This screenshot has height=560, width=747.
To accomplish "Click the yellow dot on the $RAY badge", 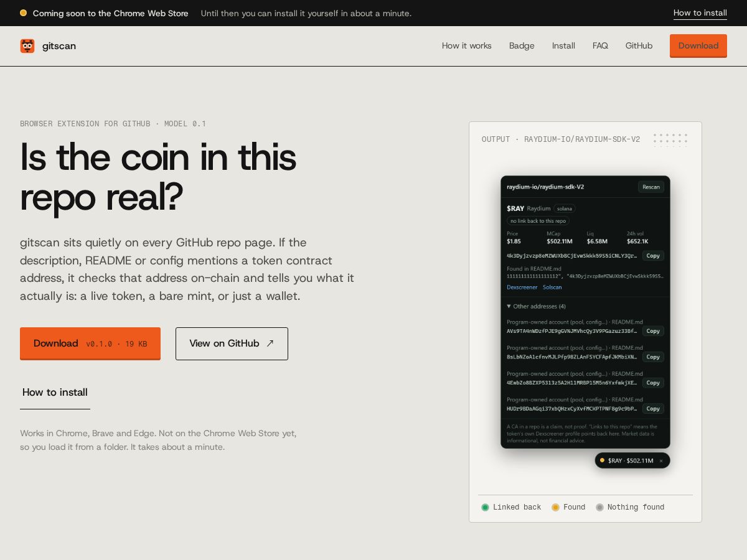I will click(602, 460).
